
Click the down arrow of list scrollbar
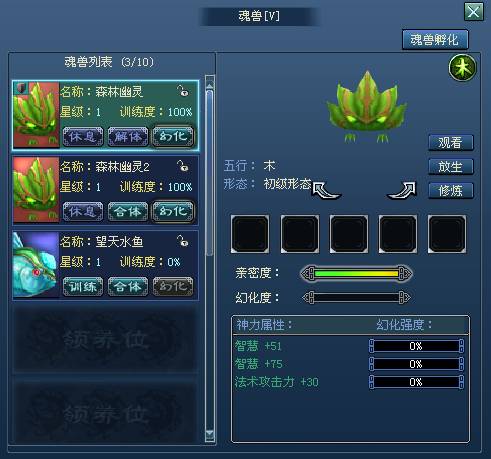210,434
